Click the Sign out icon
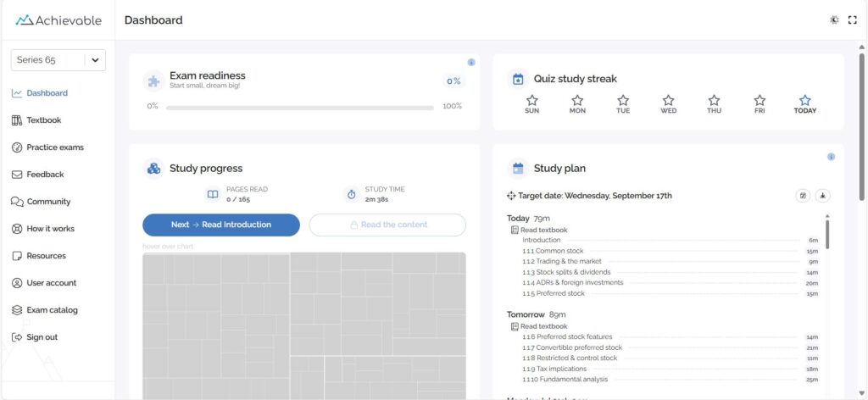 (x=17, y=337)
